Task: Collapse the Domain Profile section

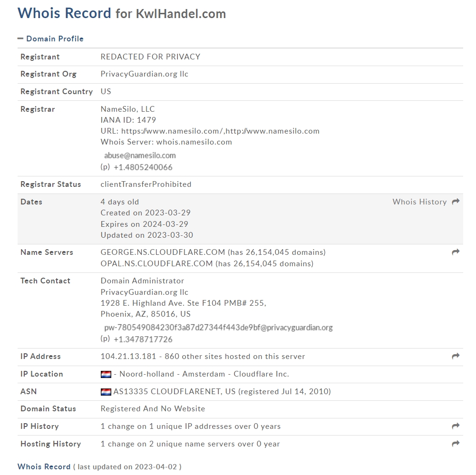Action: (50, 39)
